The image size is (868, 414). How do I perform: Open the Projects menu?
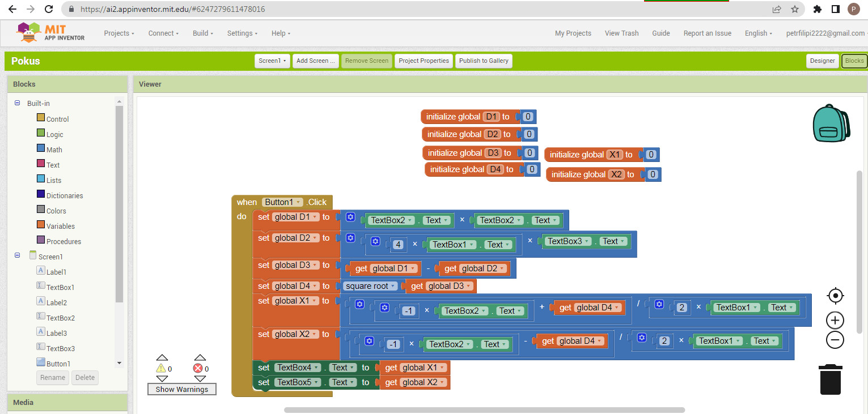coord(119,33)
